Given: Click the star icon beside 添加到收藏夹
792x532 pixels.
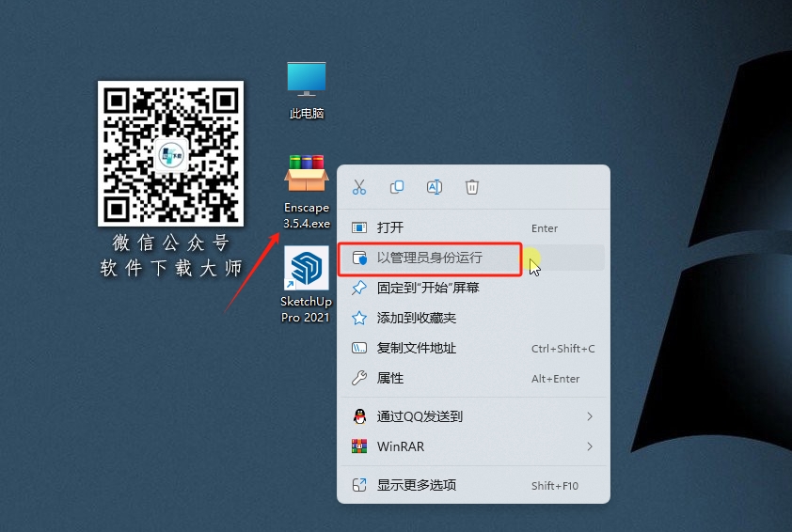Looking at the screenshot, I should 359,318.
